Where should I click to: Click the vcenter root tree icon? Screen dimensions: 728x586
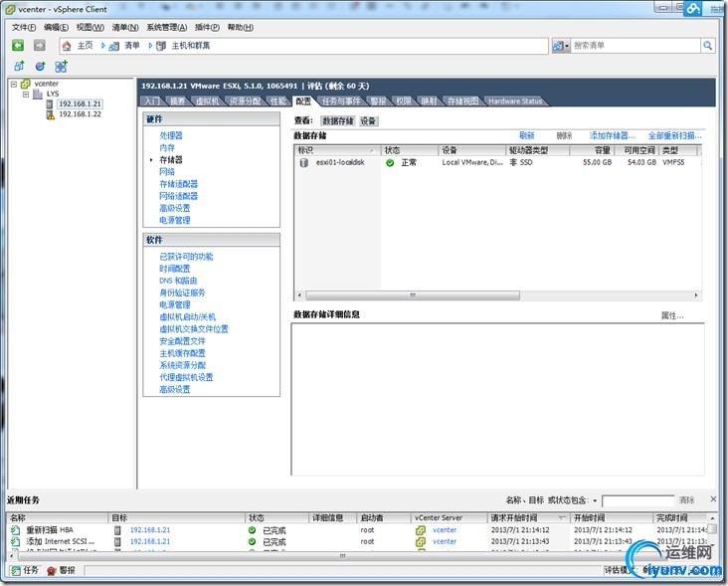[26, 84]
